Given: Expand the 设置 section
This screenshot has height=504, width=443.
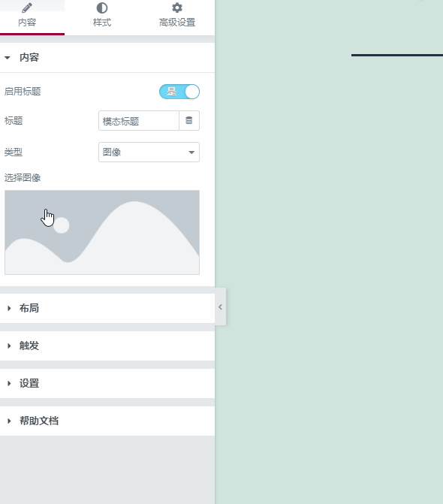Looking at the screenshot, I should 107,384.
